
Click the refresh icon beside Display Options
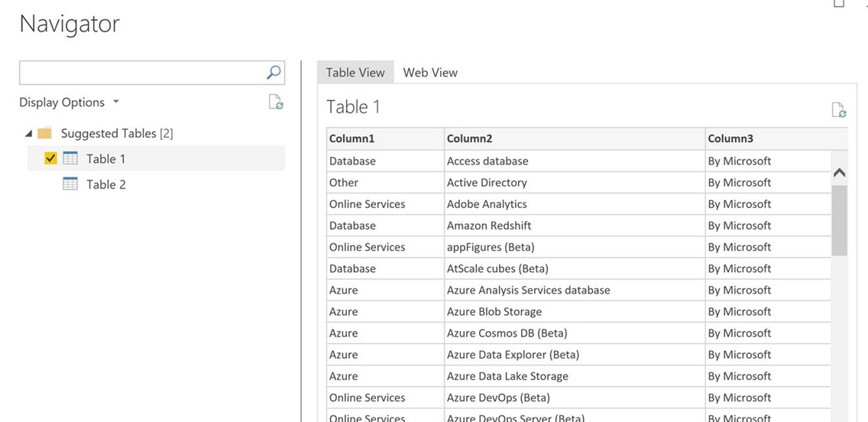(276, 102)
